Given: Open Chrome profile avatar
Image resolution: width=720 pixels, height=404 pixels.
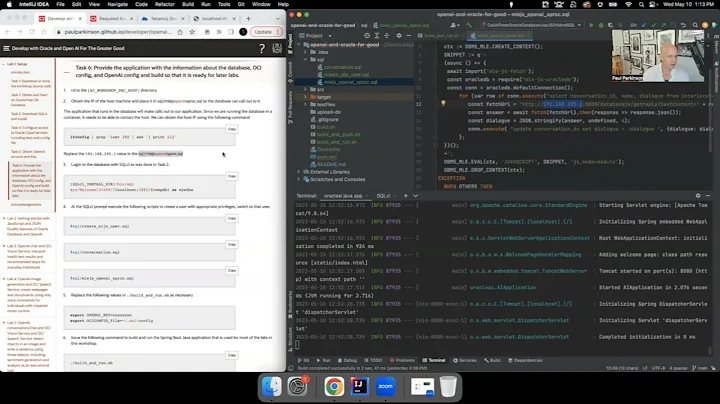Looking at the screenshot, I should click(x=243, y=32).
